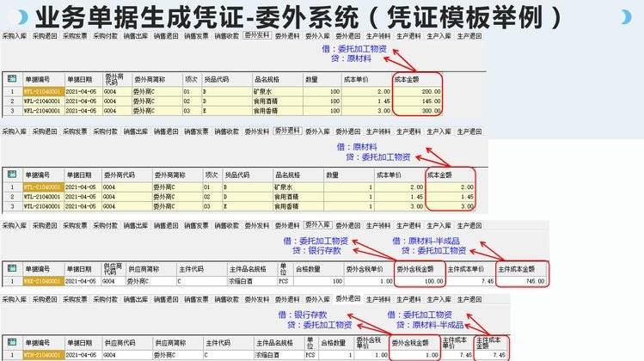644x361 pixels.
Task: Select the WRK-21040001 document number cell
Action: coord(41,281)
